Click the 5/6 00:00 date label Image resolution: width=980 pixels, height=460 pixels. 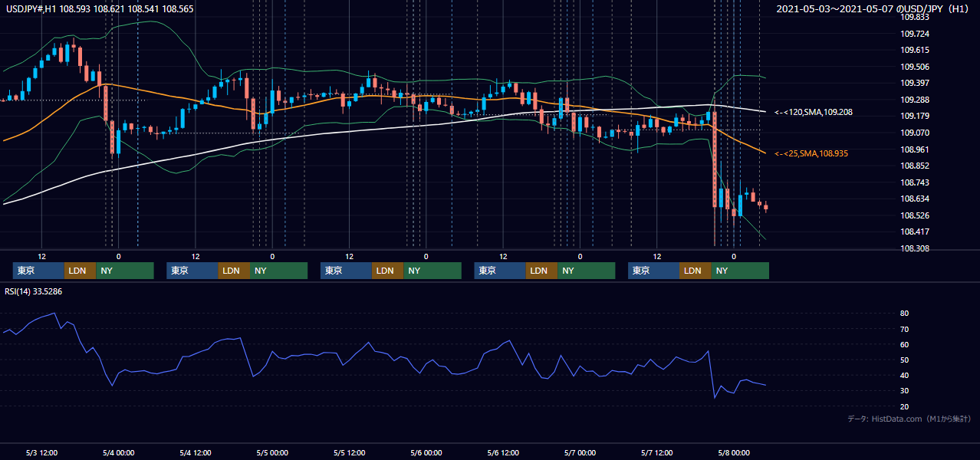click(426, 452)
